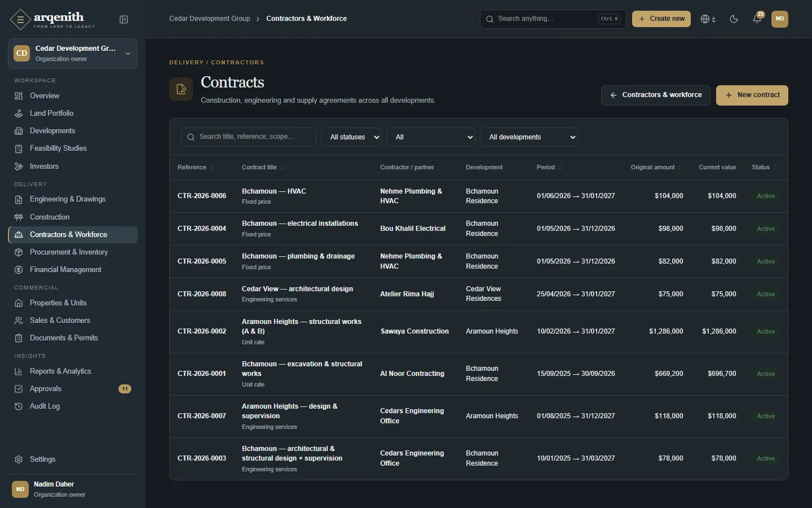Open the All statuses dropdown
Image resolution: width=812 pixels, height=508 pixels.
click(351, 137)
